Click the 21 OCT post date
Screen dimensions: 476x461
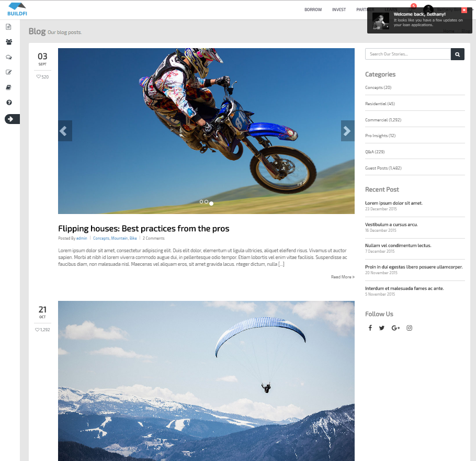pos(42,312)
